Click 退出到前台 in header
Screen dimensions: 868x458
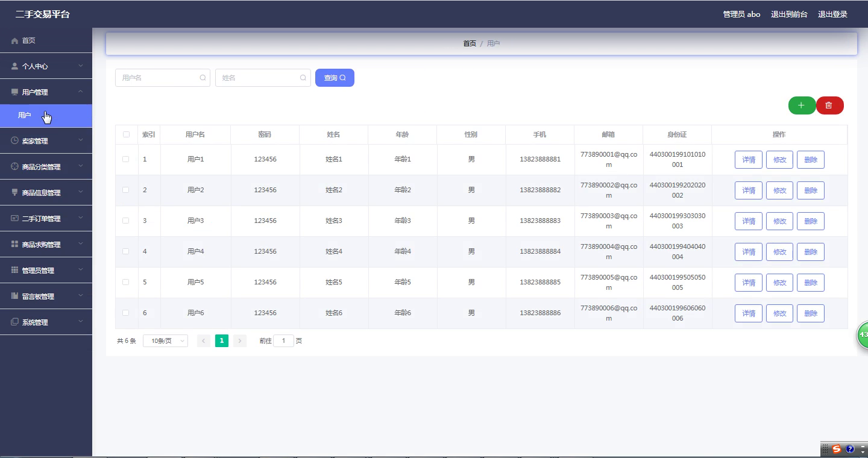click(789, 14)
